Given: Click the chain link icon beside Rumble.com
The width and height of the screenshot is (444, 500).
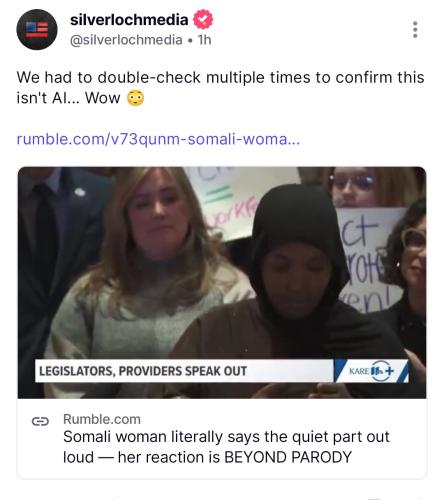Looking at the screenshot, I should tap(40, 421).
